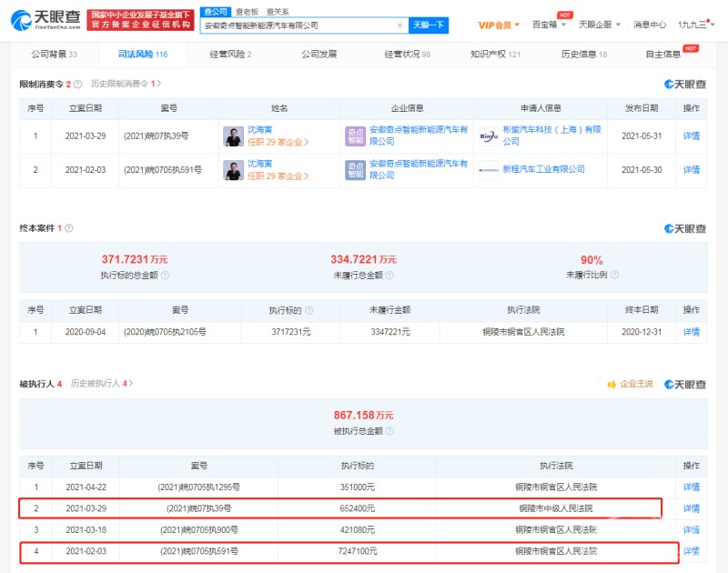Image resolution: width=728 pixels, height=573 pixels.
Task: Select the 查关系 search mode
Action: tap(277, 11)
